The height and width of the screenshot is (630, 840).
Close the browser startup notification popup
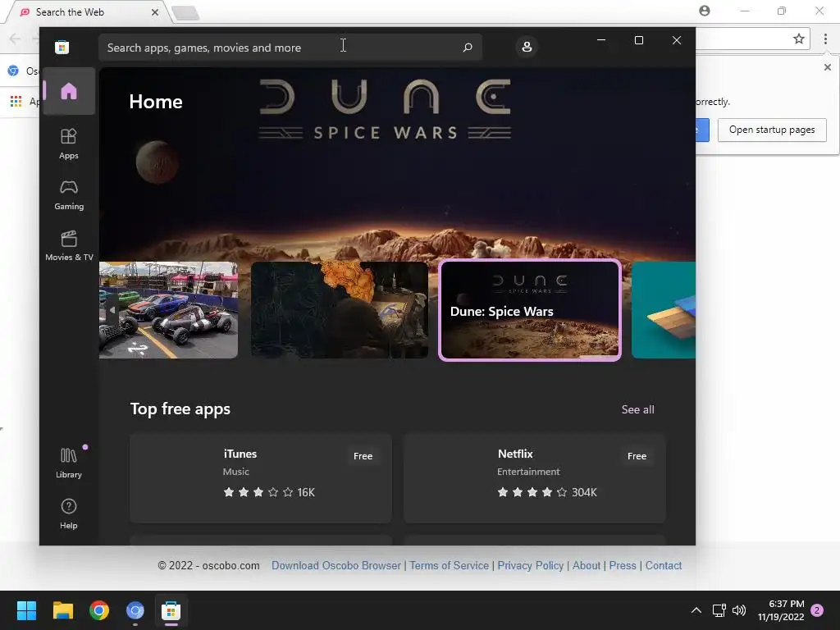[827, 67]
